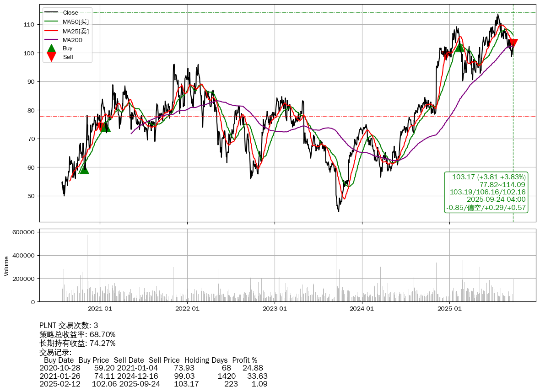This screenshot has height=392, width=540.
Task: Click the Volume axis label
Action: click(x=6, y=266)
